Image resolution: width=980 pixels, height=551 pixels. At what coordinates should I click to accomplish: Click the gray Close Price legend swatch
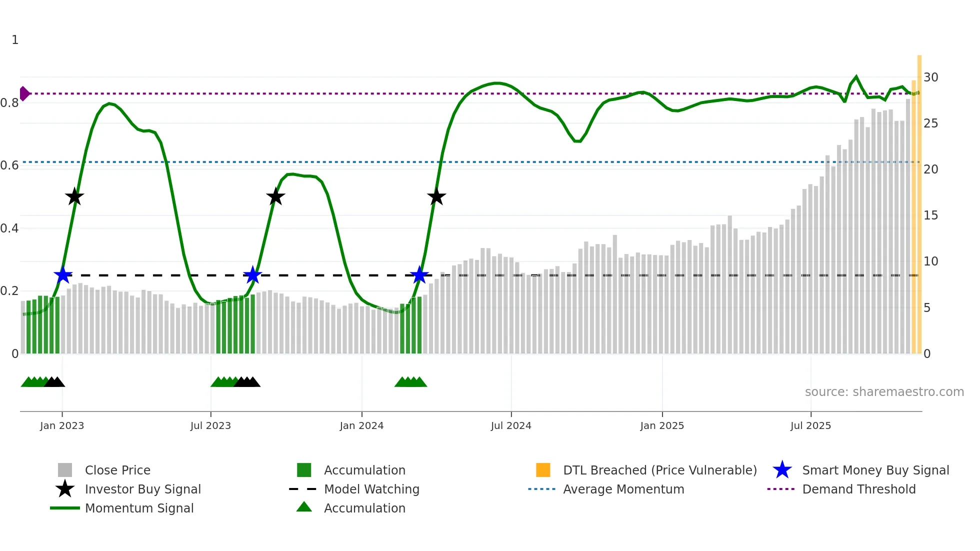click(65, 470)
